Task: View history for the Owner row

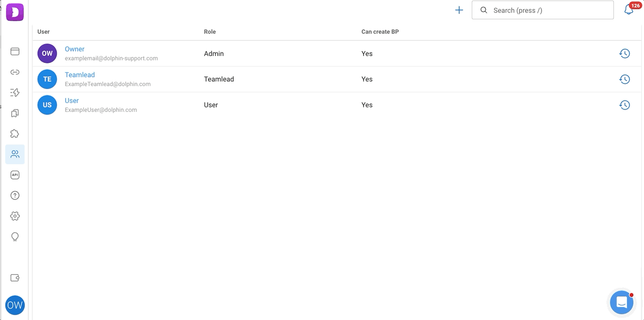Action: [625, 54]
